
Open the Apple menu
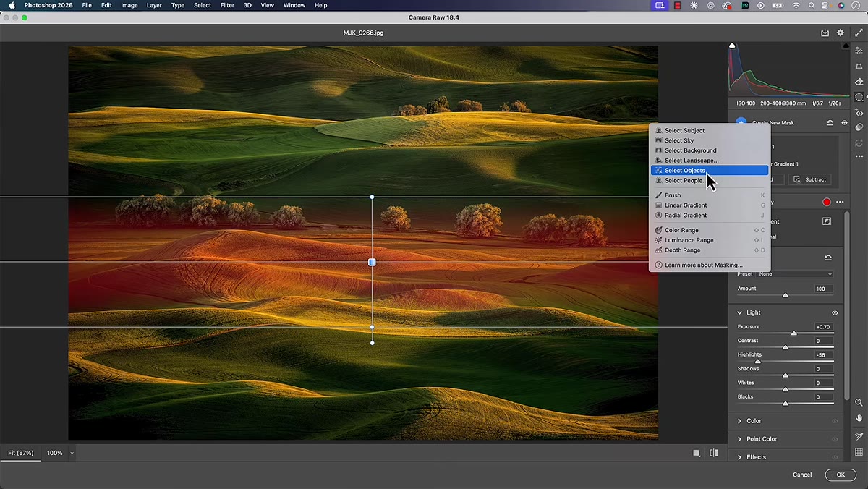tap(12, 5)
